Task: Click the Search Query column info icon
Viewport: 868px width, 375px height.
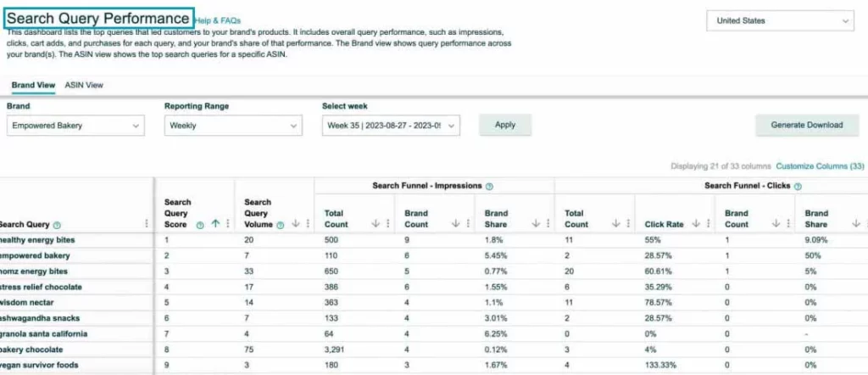Action: tap(57, 225)
